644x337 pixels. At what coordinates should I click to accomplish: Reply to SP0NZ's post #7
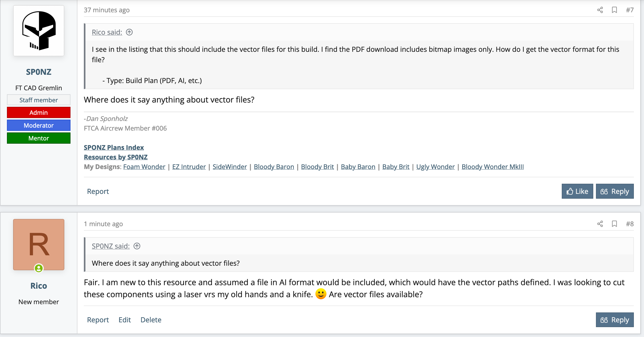pyautogui.click(x=615, y=191)
